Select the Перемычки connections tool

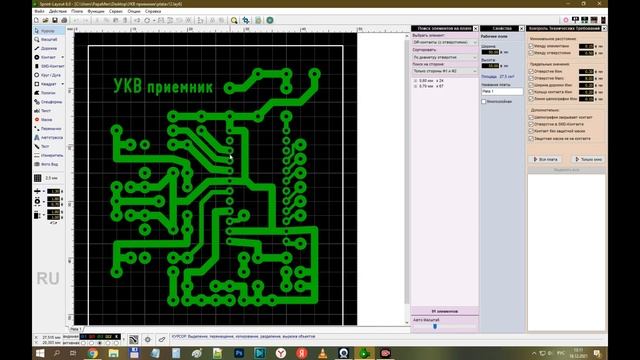[49, 129]
